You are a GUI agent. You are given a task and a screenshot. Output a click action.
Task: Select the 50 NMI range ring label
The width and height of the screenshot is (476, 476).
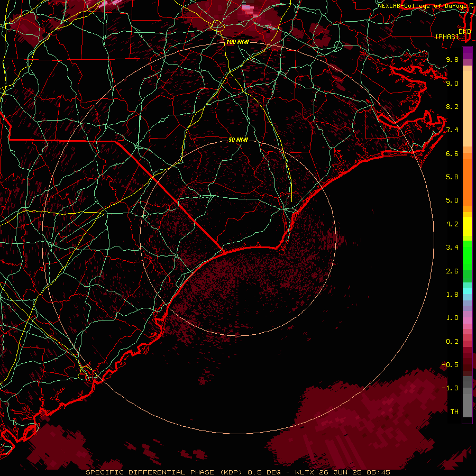coord(238,140)
